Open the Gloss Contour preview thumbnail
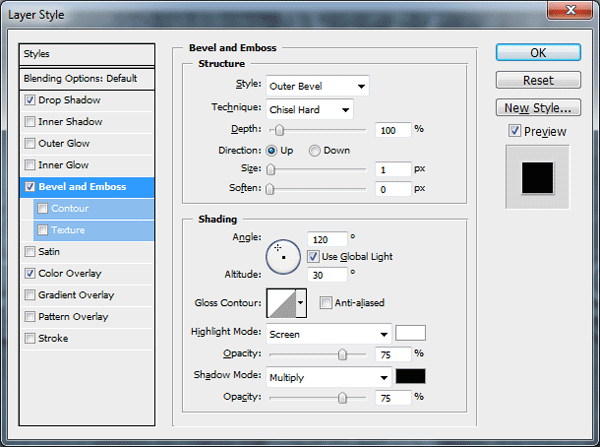 click(x=282, y=303)
